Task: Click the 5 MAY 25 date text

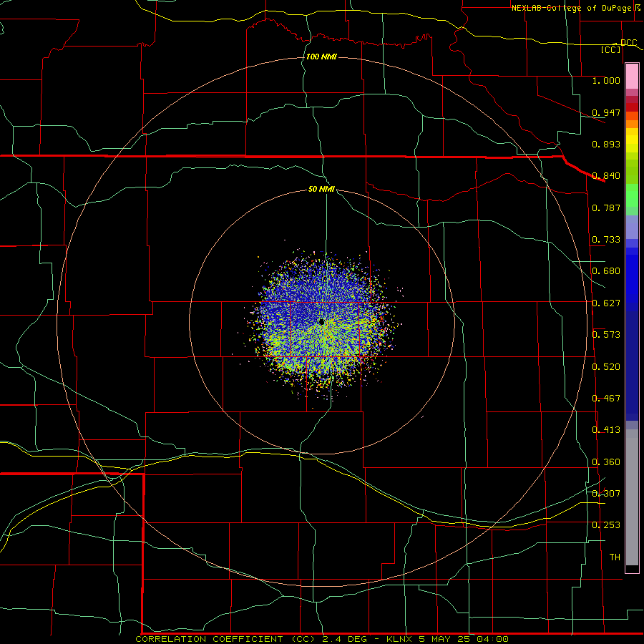Action: [x=444, y=639]
